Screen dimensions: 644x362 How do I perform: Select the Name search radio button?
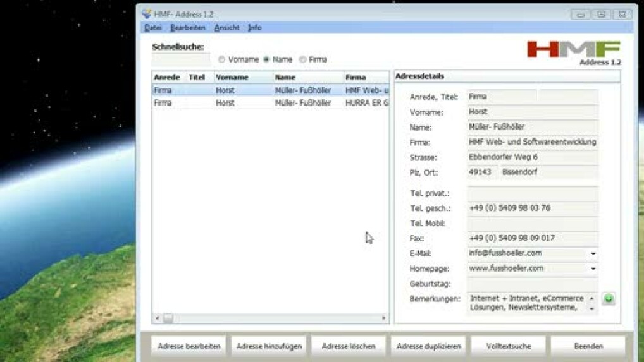tap(266, 59)
